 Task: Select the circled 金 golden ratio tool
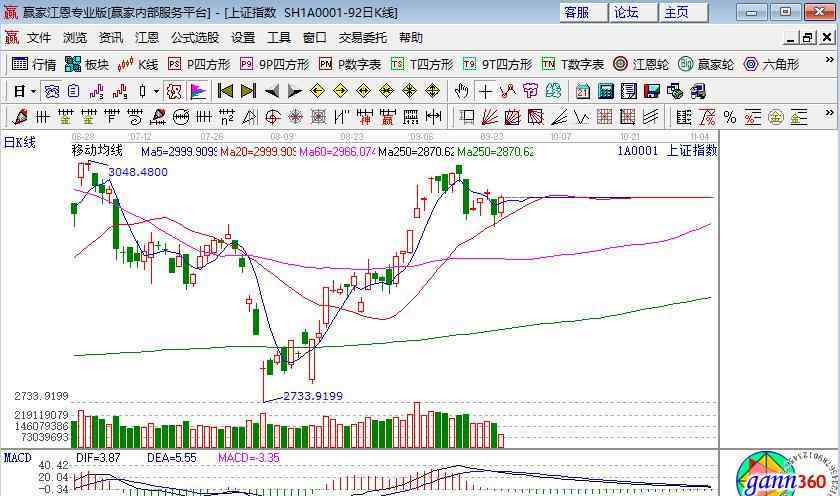tap(776, 117)
